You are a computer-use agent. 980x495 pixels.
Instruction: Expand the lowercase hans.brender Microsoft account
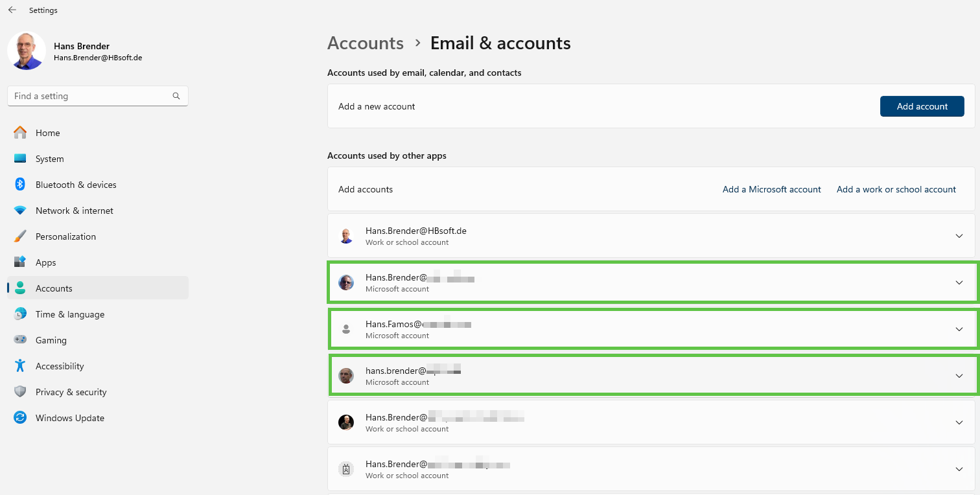(x=959, y=376)
